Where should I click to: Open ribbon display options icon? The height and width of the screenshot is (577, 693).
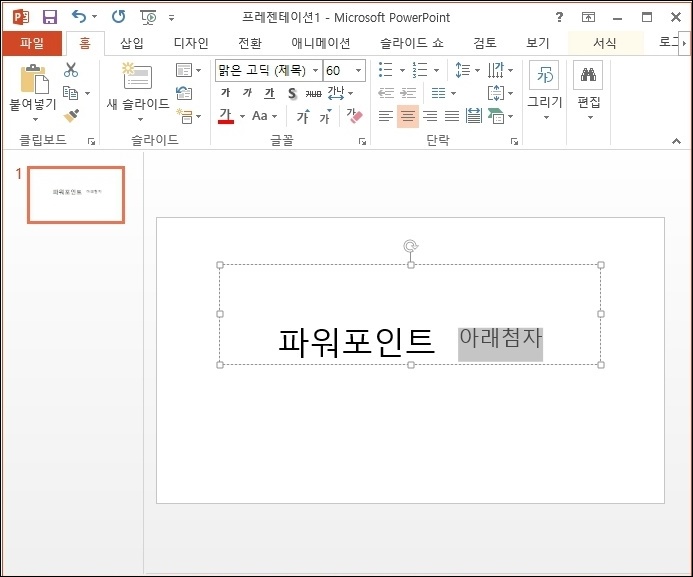tap(588, 17)
